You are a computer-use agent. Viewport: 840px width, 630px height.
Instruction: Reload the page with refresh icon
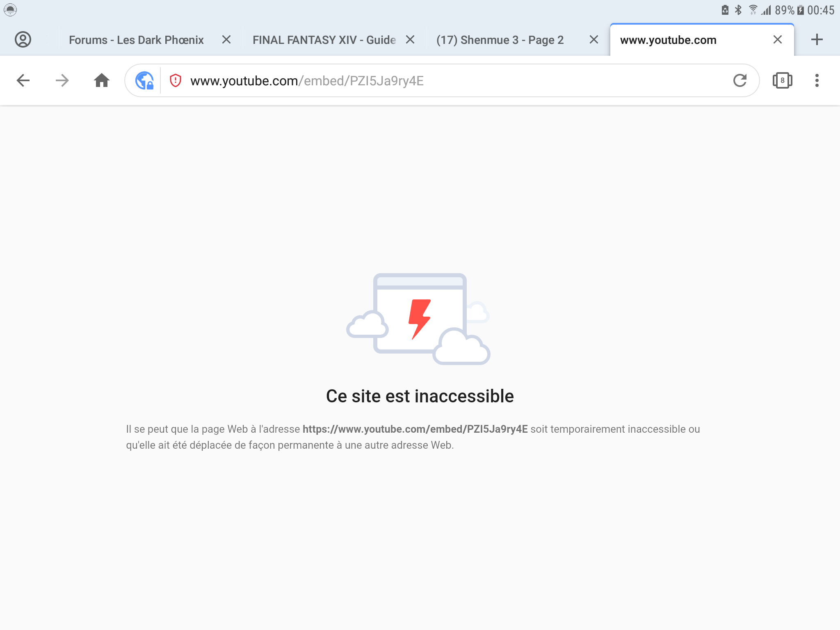pyautogui.click(x=740, y=80)
